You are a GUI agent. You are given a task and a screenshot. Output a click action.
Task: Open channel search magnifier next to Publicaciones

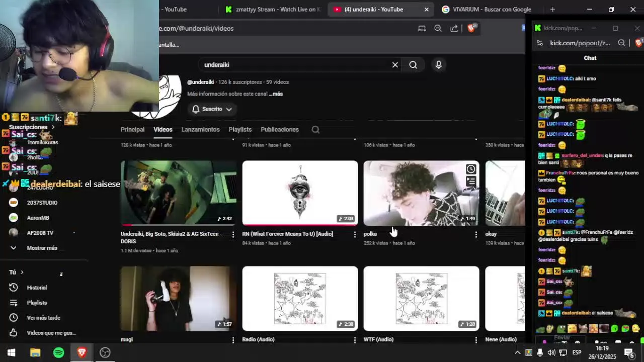pyautogui.click(x=315, y=130)
